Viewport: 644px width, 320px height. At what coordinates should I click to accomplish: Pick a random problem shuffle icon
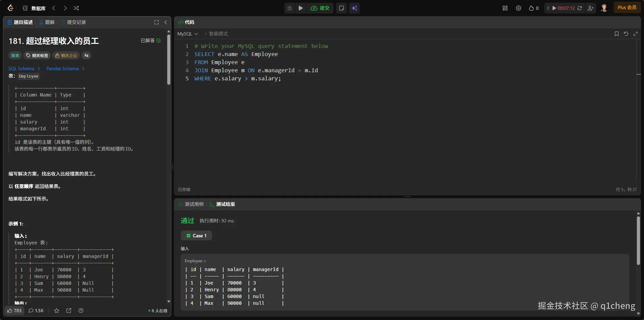(x=76, y=8)
